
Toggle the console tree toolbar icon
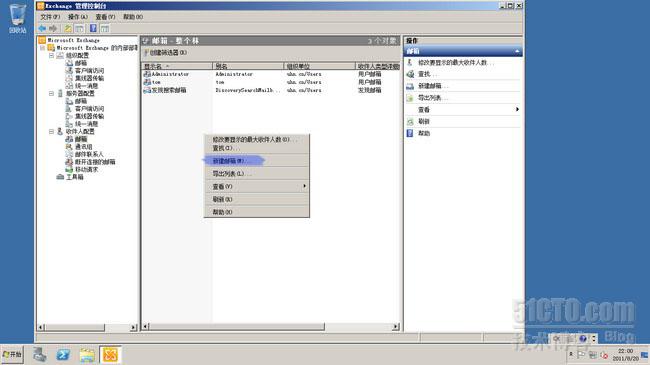[80, 28]
